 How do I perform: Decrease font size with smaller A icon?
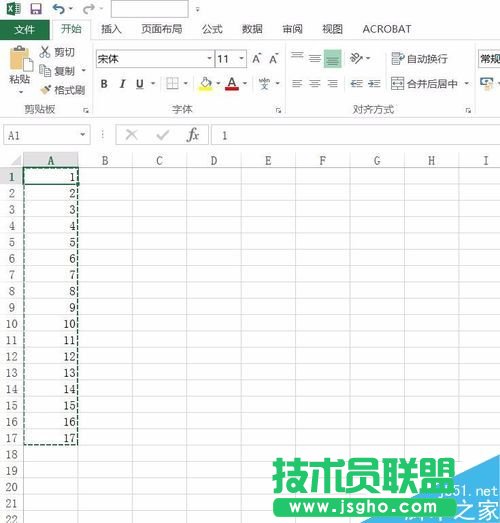pyautogui.click(x=274, y=59)
